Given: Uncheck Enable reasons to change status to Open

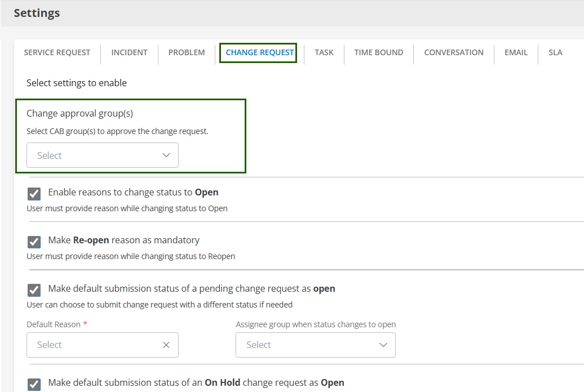Looking at the screenshot, I should click(x=34, y=194).
